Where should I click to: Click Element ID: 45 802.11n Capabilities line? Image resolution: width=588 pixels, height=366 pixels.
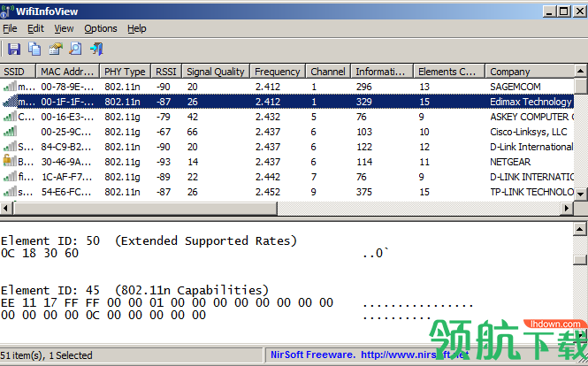tap(134, 290)
